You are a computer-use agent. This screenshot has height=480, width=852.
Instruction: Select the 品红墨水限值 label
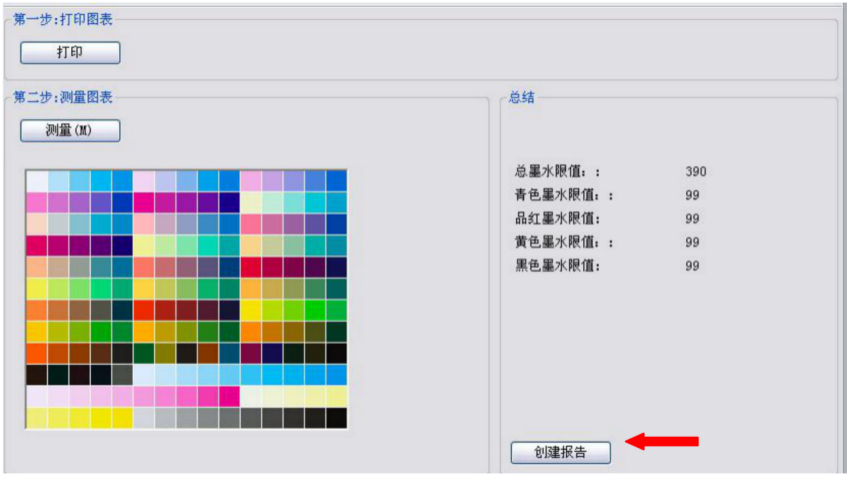coord(557,219)
